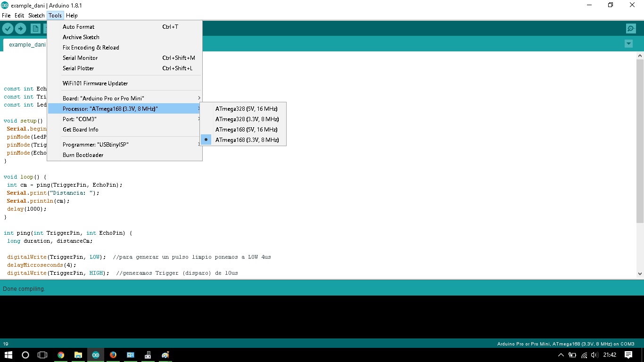Image resolution: width=644 pixels, height=362 pixels.
Task: Open the Serial Plotter menu entry
Action: click(x=125, y=68)
